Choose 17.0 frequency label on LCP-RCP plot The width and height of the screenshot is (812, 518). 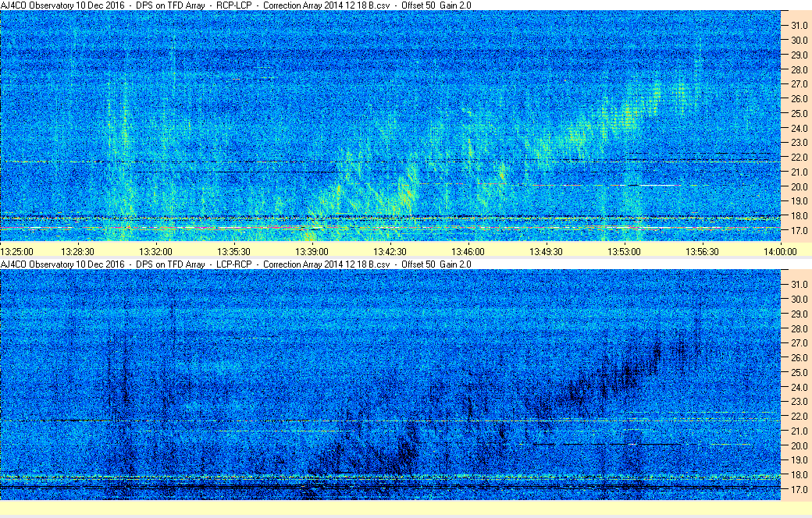[x=799, y=490]
